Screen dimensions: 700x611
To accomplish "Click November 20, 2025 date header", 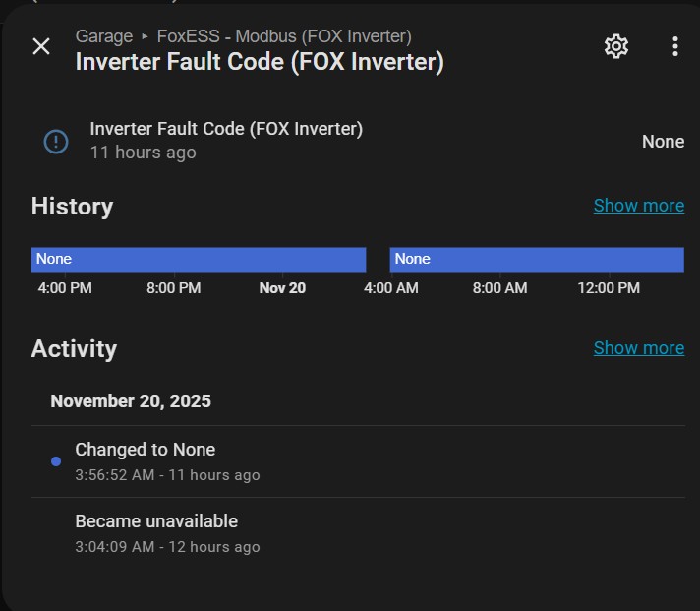I will (x=131, y=401).
